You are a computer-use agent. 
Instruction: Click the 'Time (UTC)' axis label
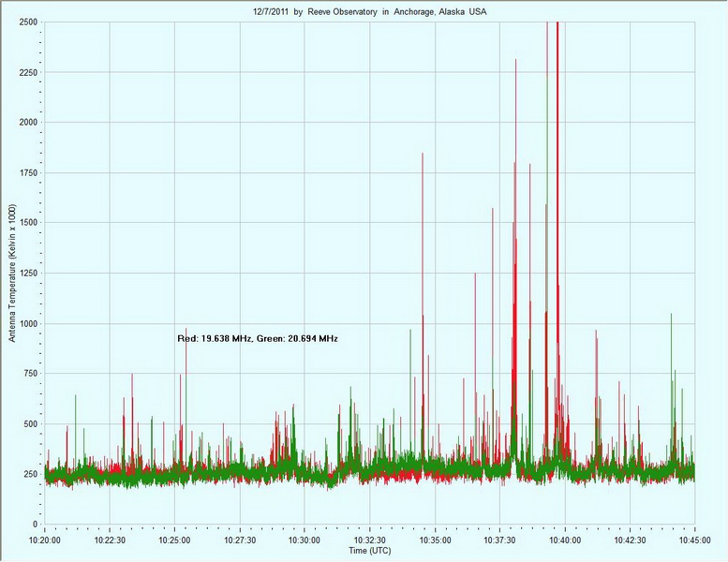[369, 551]
